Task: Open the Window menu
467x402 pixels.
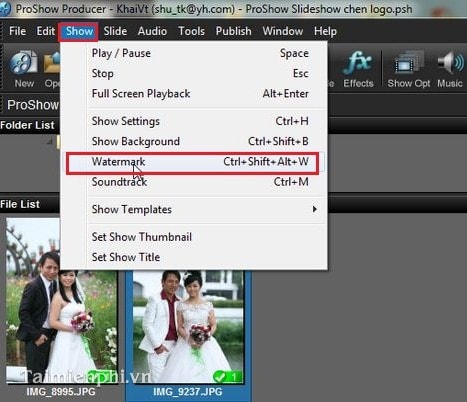Action: coord(283,31)
